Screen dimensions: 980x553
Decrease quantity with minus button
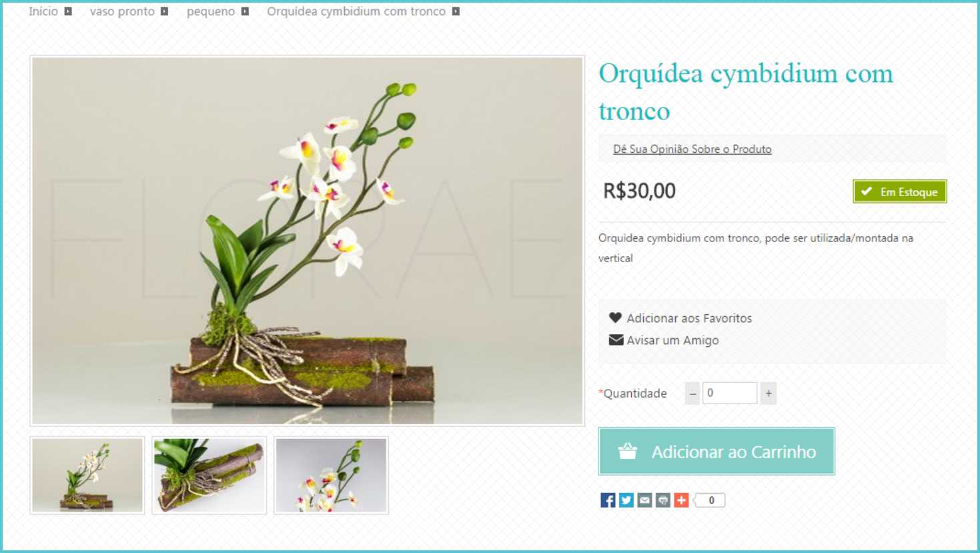pyautogui.click(x=692, y=394)
